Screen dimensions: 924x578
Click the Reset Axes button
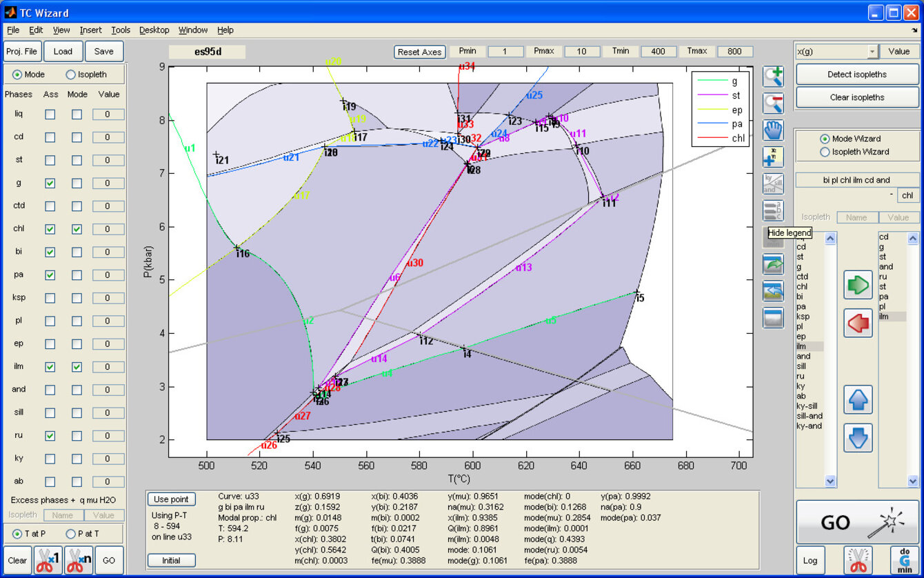419,52
